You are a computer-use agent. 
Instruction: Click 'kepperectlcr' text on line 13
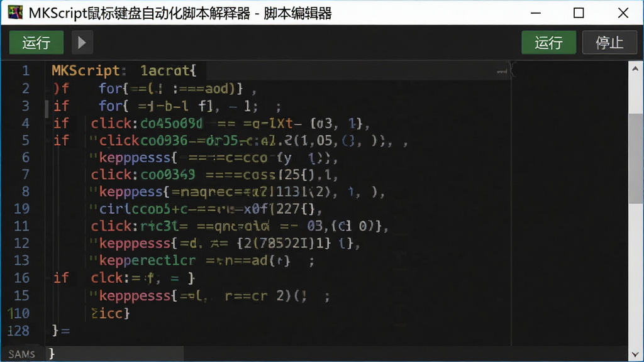tap(147, 261)
